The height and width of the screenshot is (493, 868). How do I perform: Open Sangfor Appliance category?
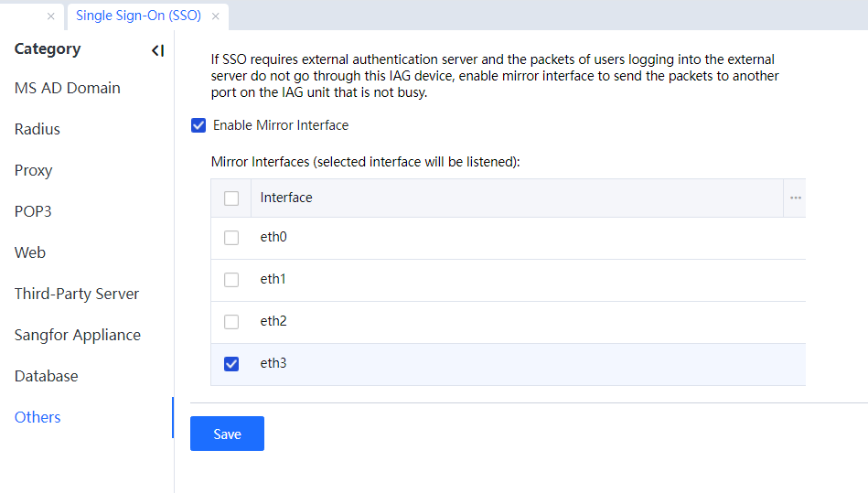tap(78, 335)
